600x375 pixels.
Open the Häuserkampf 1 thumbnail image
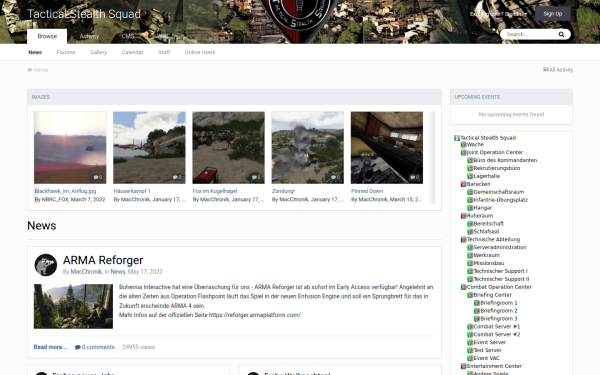pyautogui.click(x=149, y=148)
